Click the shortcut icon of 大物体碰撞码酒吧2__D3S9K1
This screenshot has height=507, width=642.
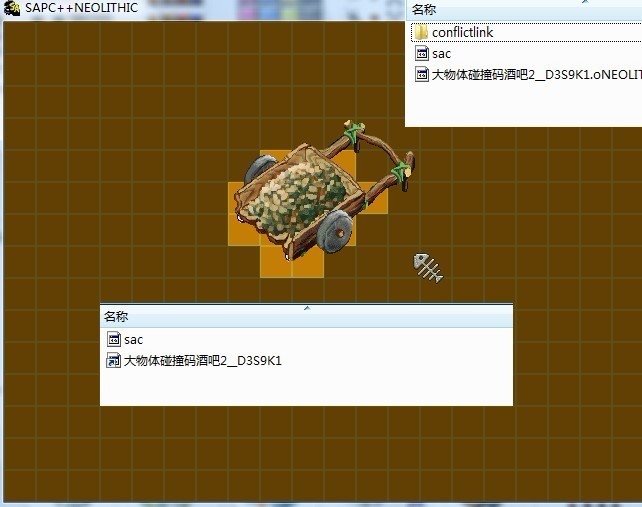(113, 360)
